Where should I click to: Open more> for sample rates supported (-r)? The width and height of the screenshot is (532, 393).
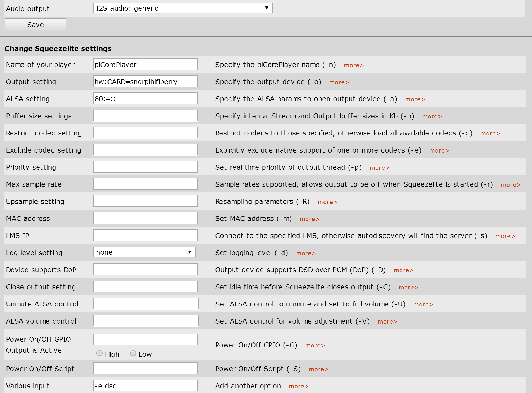(x=511, y=185)
